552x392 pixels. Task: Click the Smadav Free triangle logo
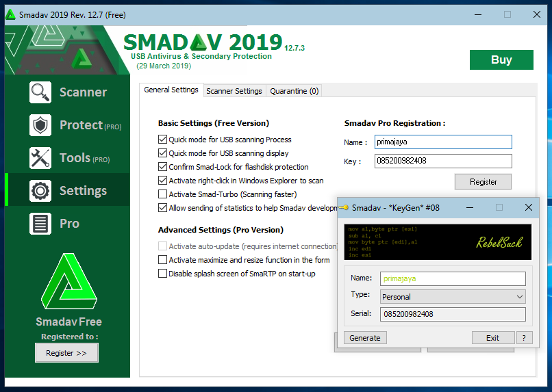pos(68,282)
